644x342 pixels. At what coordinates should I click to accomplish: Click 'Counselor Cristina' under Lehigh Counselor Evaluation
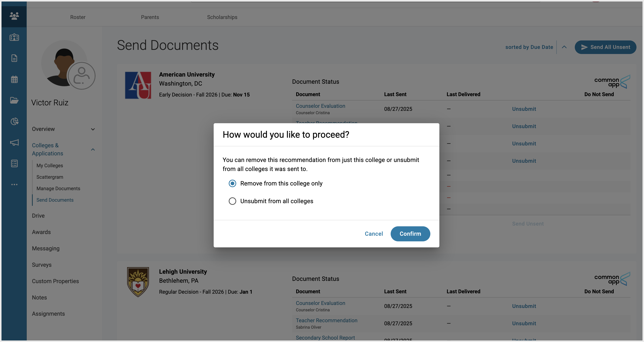point(313,310)
